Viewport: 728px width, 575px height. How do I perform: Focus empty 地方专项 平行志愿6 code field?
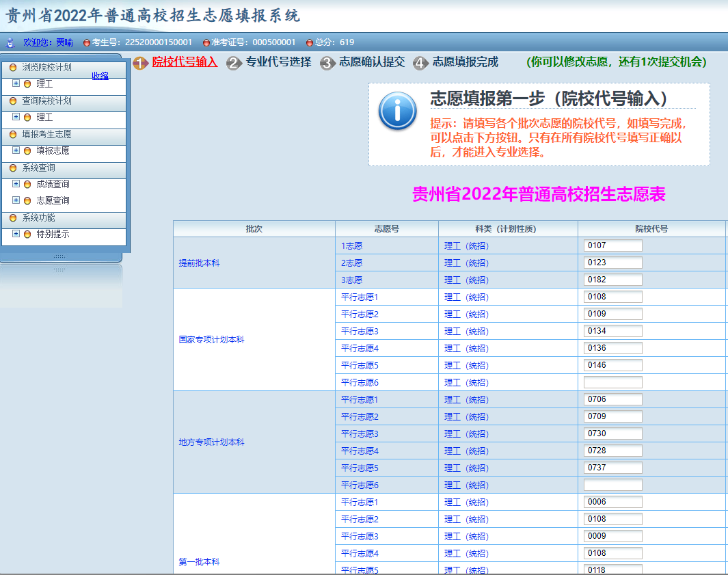pyautogui.click(x=613, y=485)
